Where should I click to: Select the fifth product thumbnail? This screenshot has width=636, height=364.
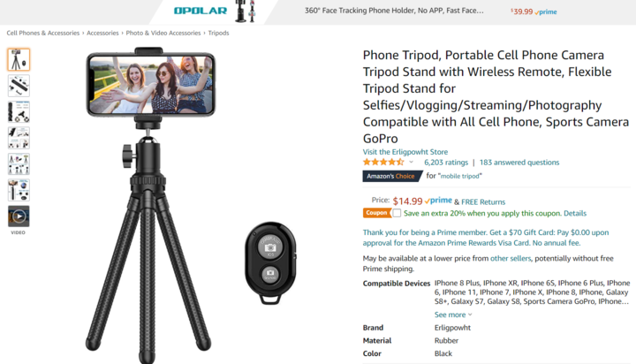point(19,164)
